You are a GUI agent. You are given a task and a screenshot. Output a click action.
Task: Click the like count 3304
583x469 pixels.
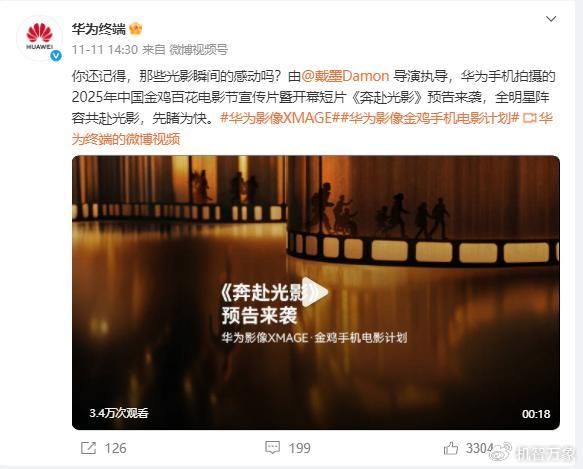click(480, 448)
